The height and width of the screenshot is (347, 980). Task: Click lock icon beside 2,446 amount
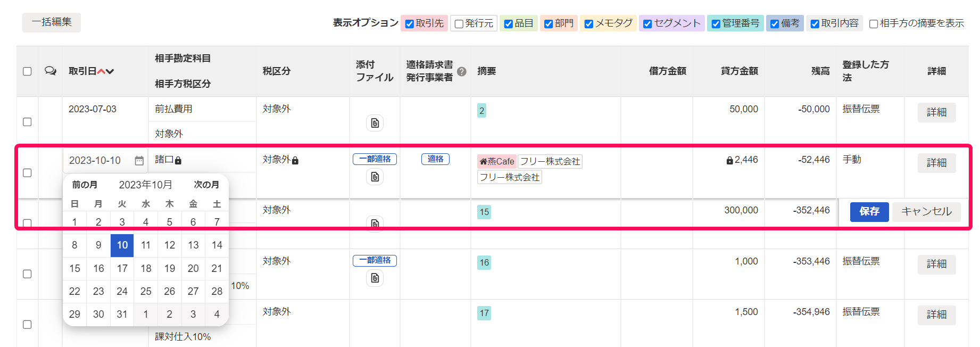730,160
